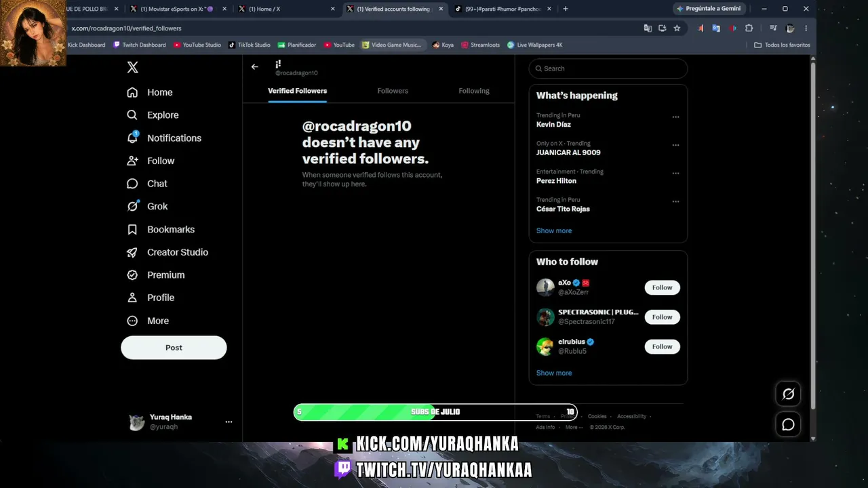Open the browser Extensions puzzle icon
The width and height of the screenshot is (868, 488).
[x=749, y=28]
